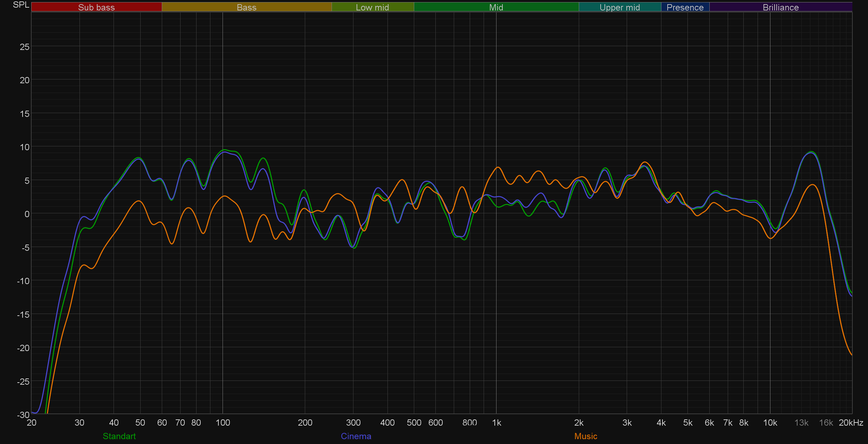Viewport: 868px width, 444px height.
Task: Click the -30 dB axis label
Action: (23, 415)
